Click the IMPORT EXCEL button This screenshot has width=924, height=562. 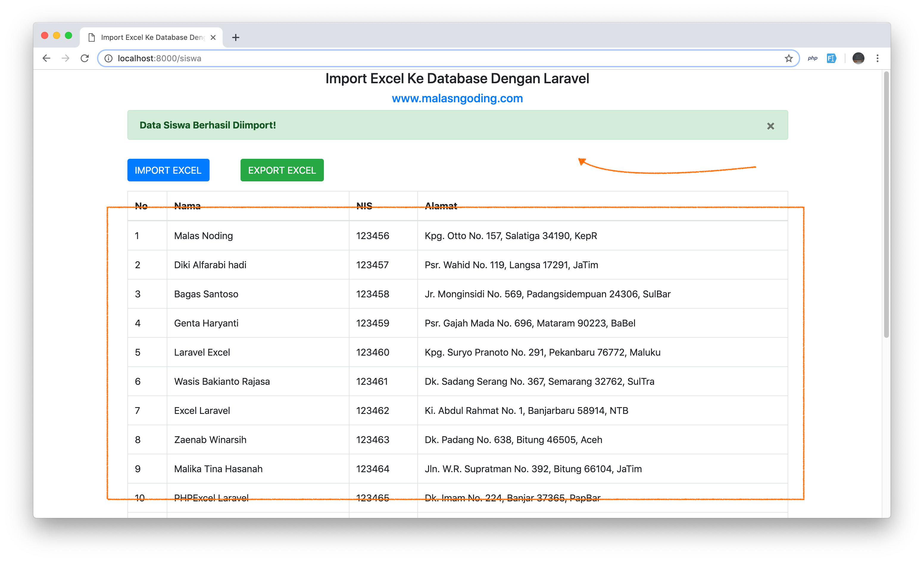(x=168, y=170)
